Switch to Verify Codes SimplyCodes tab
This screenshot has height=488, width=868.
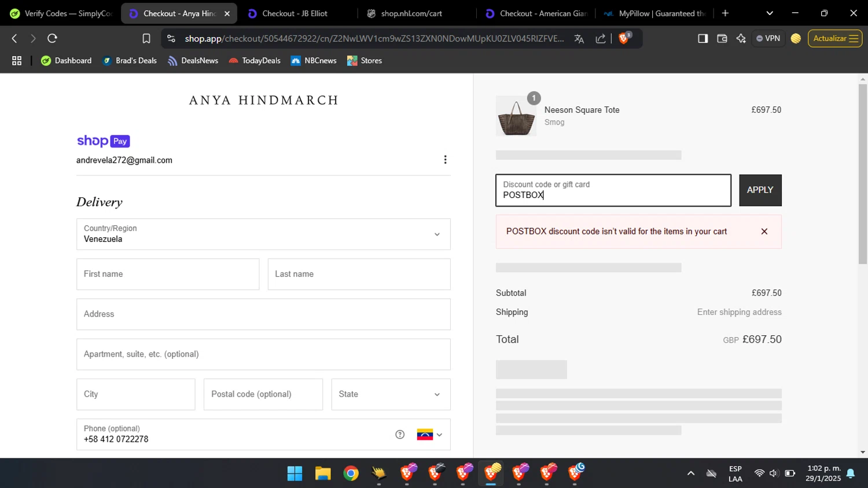(x=60, y=13)
